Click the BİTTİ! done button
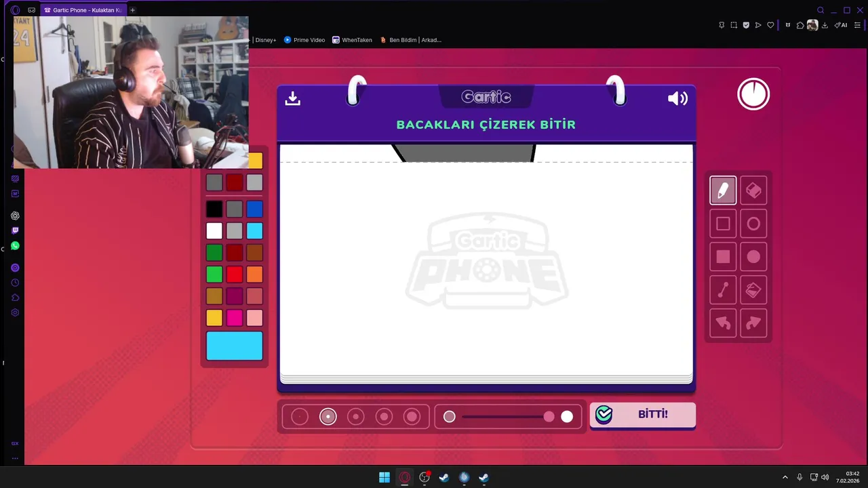The image size is (868, 488). (x=642, y=415)
